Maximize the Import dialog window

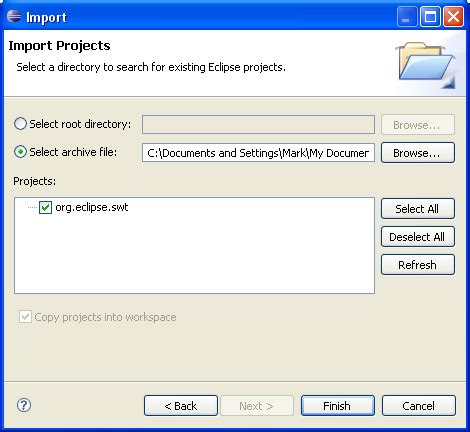pyautogui.click(x=430, y=17)
